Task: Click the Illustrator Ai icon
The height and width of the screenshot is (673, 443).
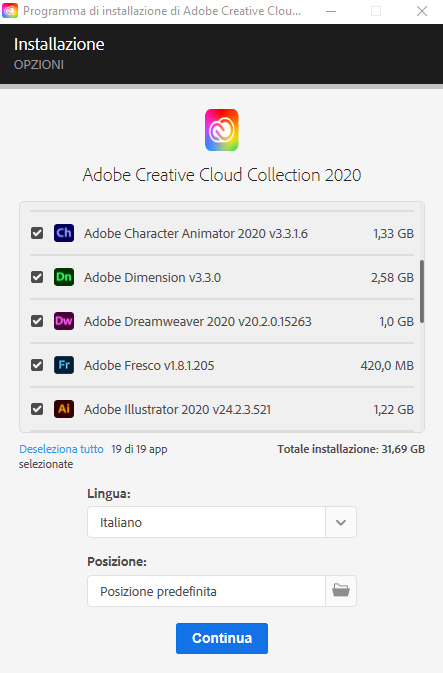Action: (64, 409)
